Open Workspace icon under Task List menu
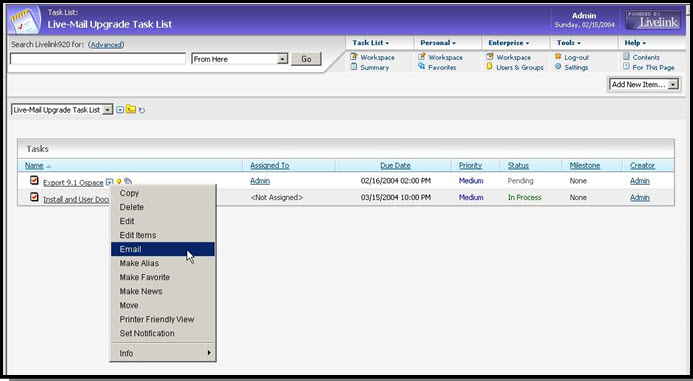693x381 pixels. pyautogui.click(x=354, y=57)
